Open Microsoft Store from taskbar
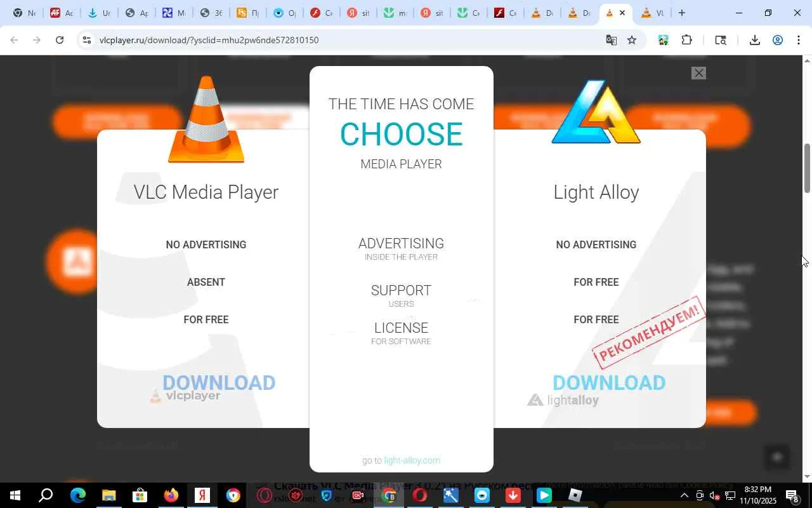 coord(140,495)
